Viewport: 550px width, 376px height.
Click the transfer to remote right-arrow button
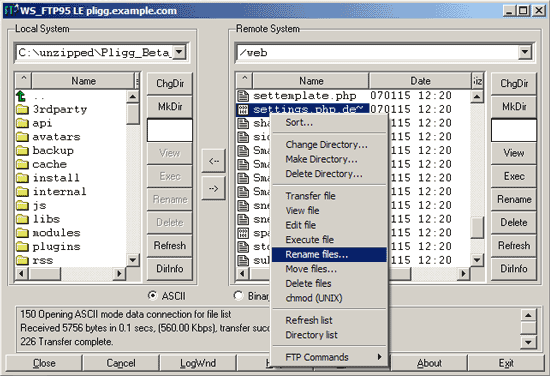click(x=213, y=188)
